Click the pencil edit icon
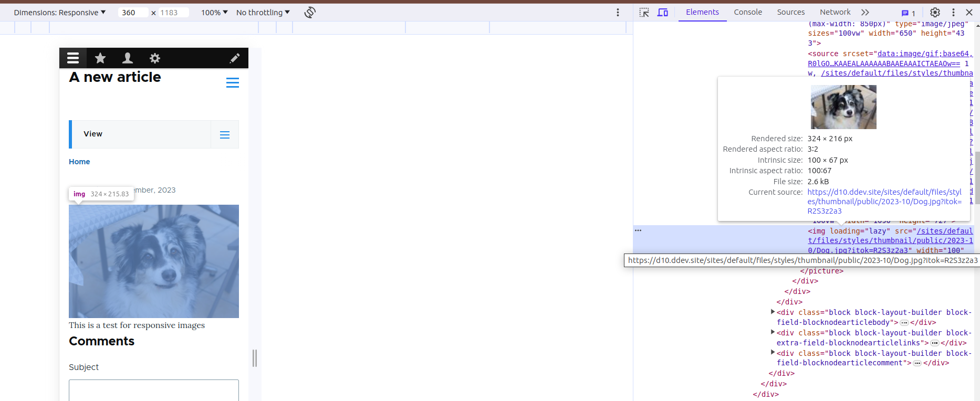 click(235, 58)
